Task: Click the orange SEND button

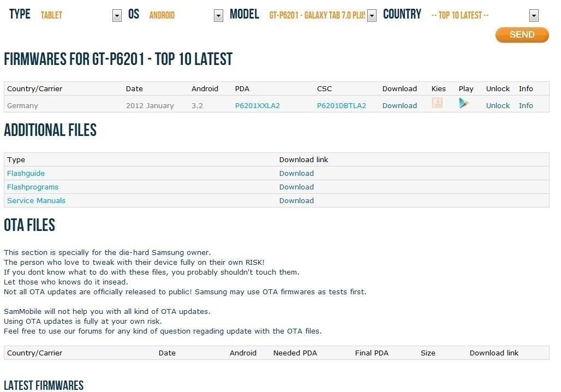Action: [x=522, y=35]
